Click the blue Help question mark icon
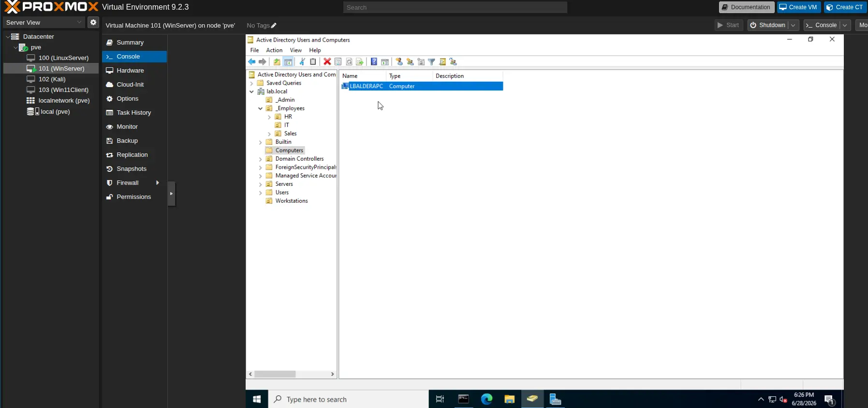The width and height of the screenshot is (868, 408). [x=374, y=61]
